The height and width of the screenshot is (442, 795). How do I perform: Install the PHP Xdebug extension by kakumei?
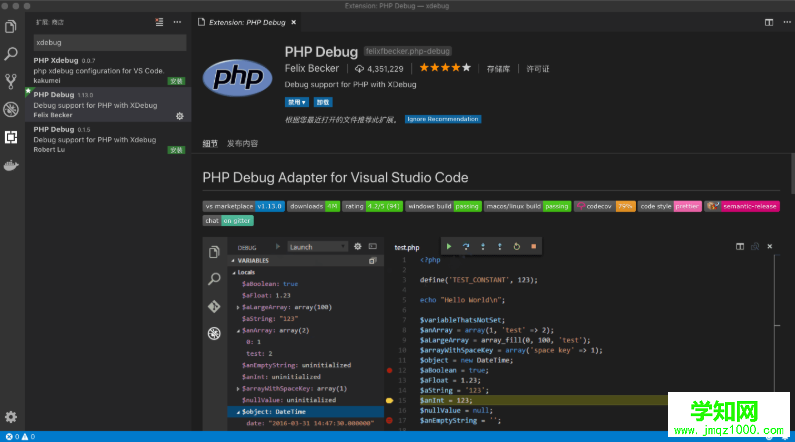coord(176,81)
